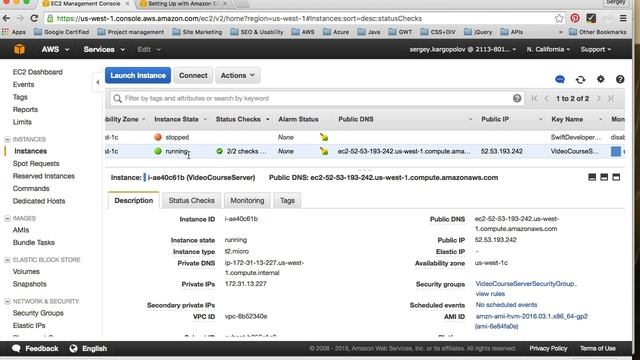Click the search magnifier icon in filter
This screenshot has width=640, height=360.
tap(118, 98)
